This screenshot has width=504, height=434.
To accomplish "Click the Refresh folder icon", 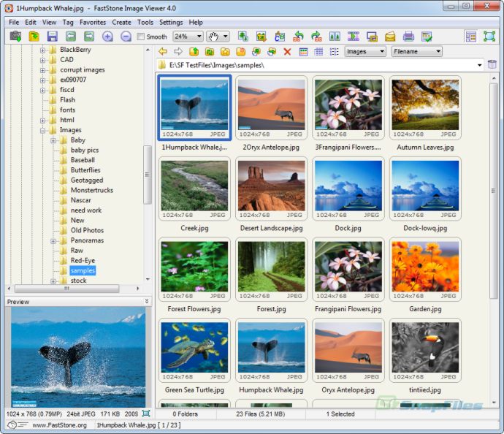I will [x=210, y=51].
